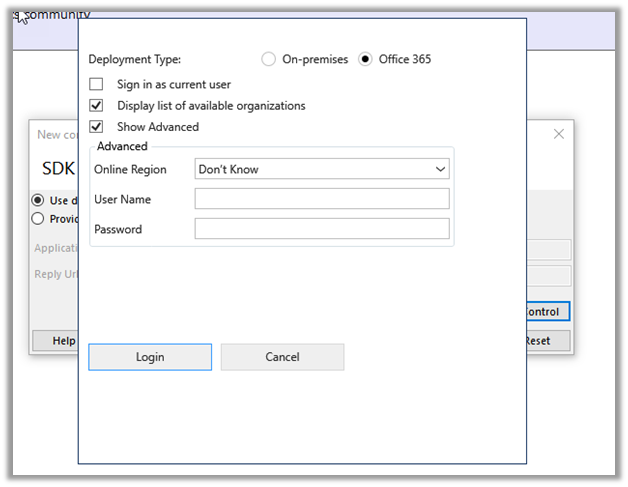The height and width of the screenshot is (487, 628).
Task: Close the New connection background dialog
Action: [559, 134]
